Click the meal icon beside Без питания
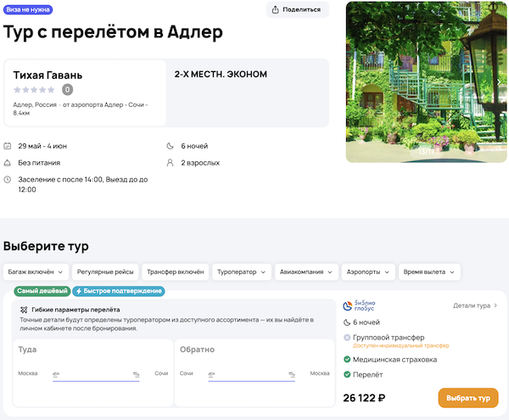Screen dimensions: 509x420 (x=8, y=163)
